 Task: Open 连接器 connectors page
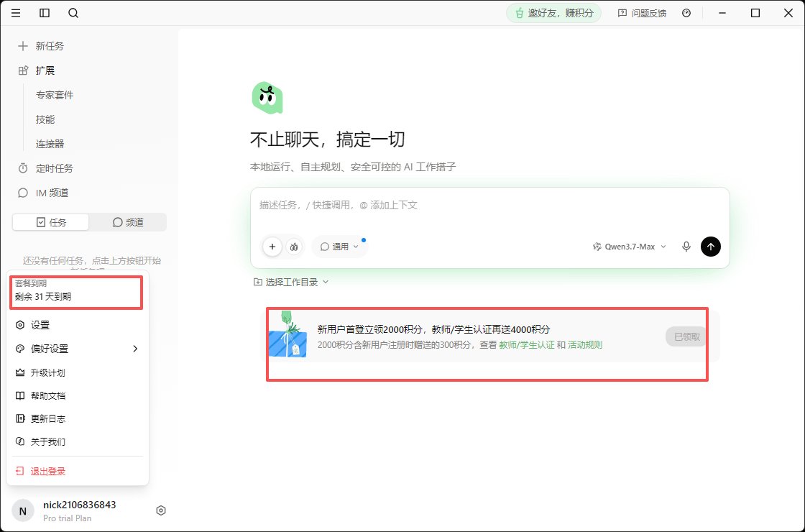(x=50, y=144)
